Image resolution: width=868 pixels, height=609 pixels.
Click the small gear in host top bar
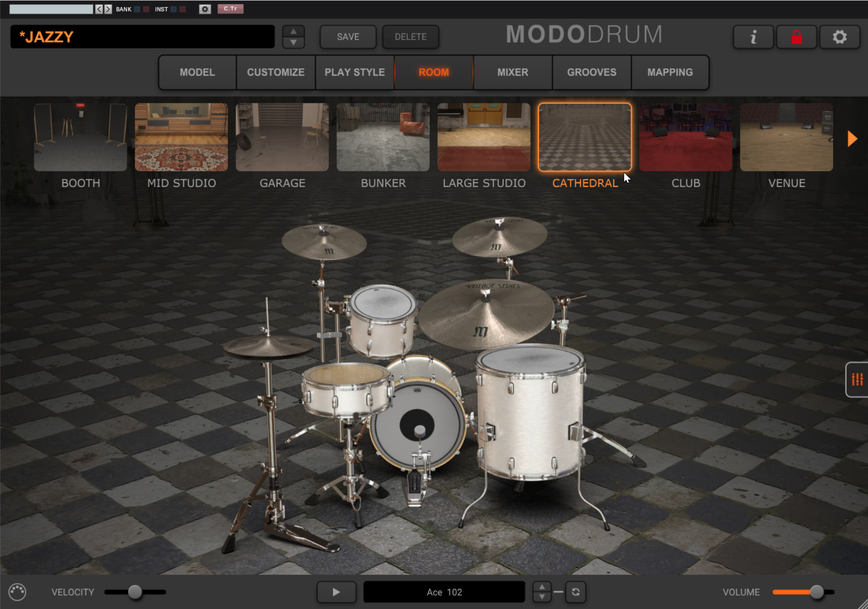tap(205, 9)
